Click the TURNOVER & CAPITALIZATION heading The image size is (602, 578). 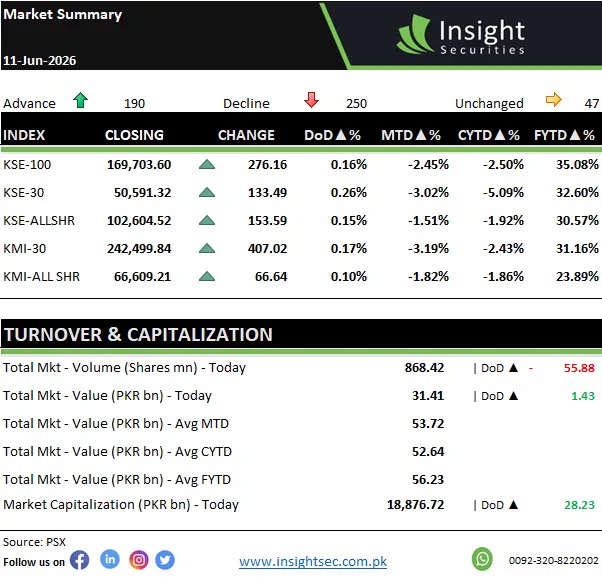(x=138, y=335)
